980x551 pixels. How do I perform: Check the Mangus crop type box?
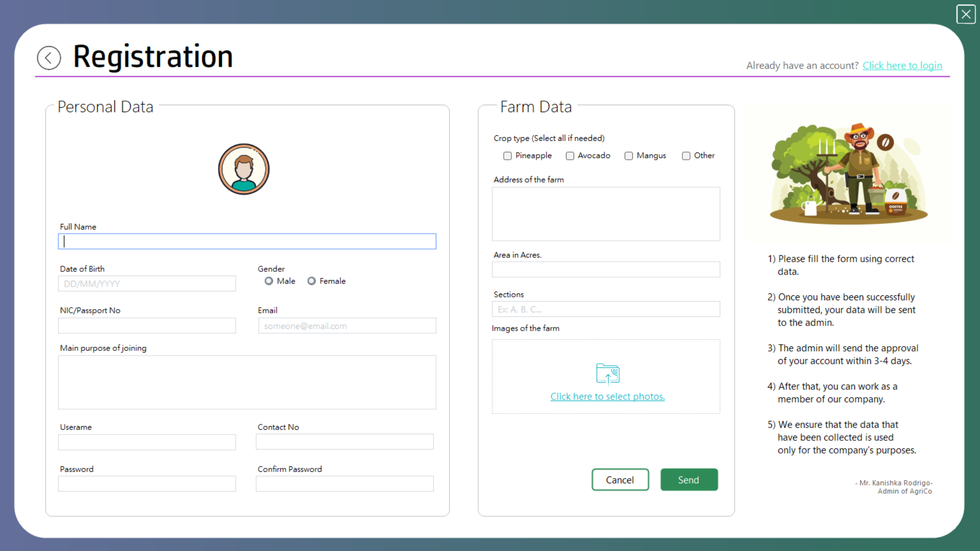pyautogui.click(x=629, y=156)
